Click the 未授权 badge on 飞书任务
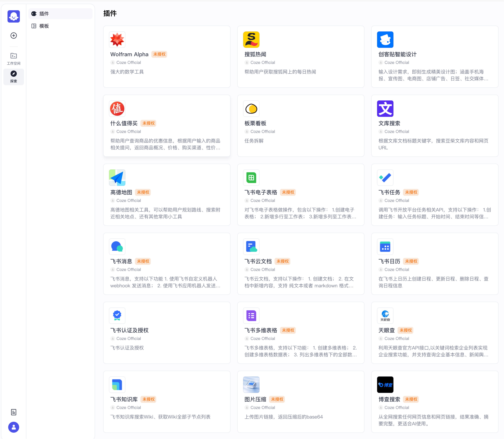The height and width of the screenshot is (439, 504). pyautogui.click(x=411, y=192)
